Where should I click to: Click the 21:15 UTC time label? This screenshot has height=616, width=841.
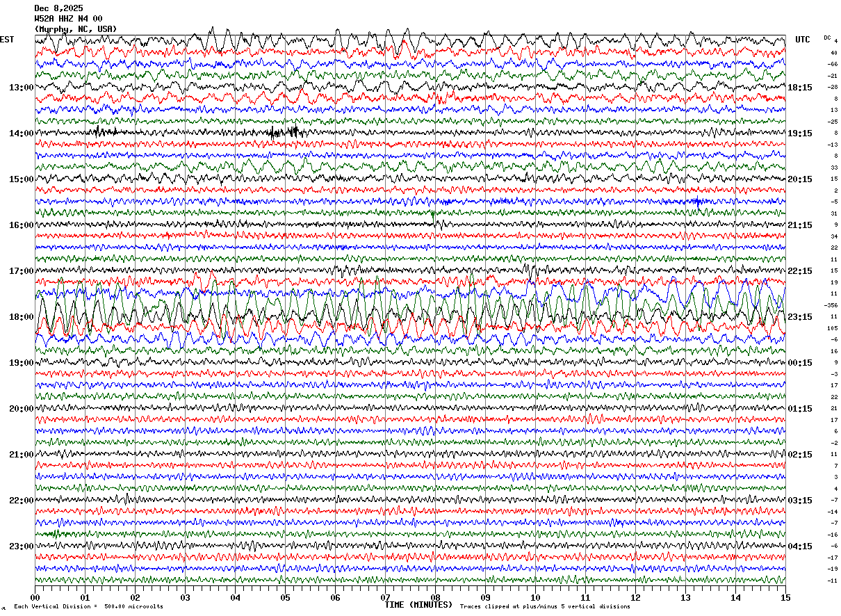tap(799, 225)
